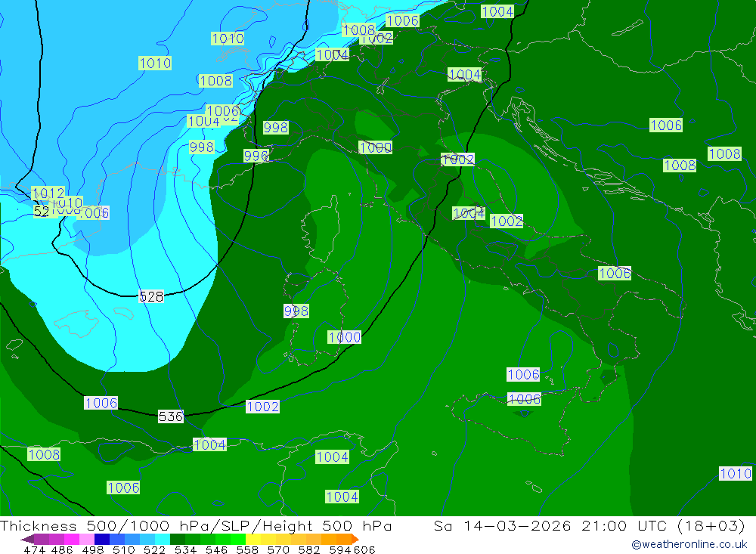This screenshot has height=554, width=756.
Task: Click the bright magenta legend swatch
Action: pyautogui.click(x=72, y=539)
